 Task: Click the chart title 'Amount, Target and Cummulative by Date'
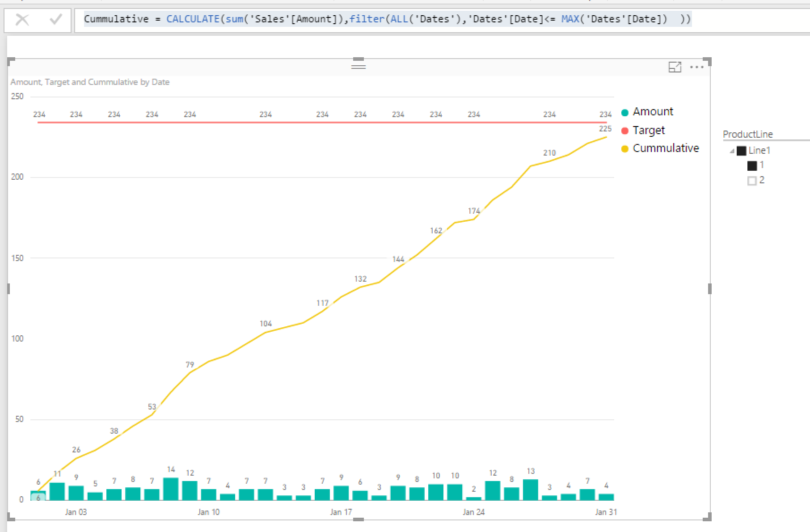coord(90,82)
